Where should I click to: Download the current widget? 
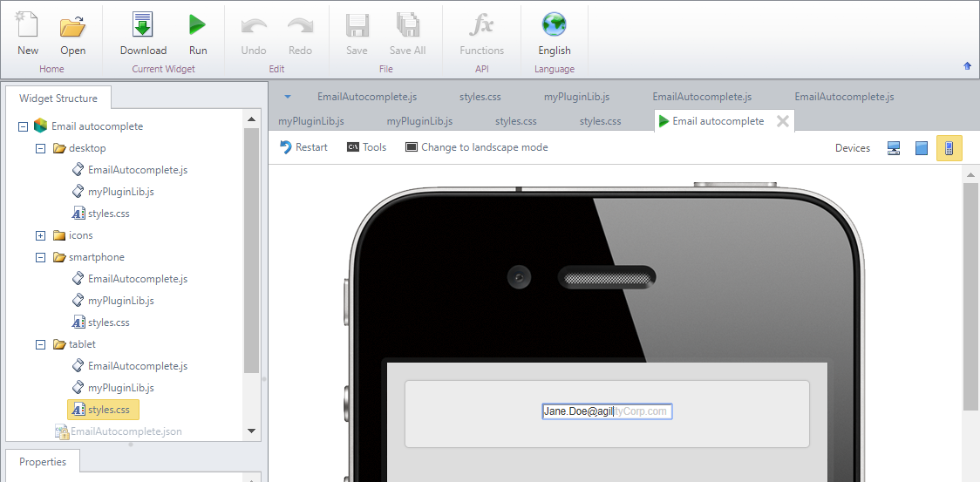point(143,25)
